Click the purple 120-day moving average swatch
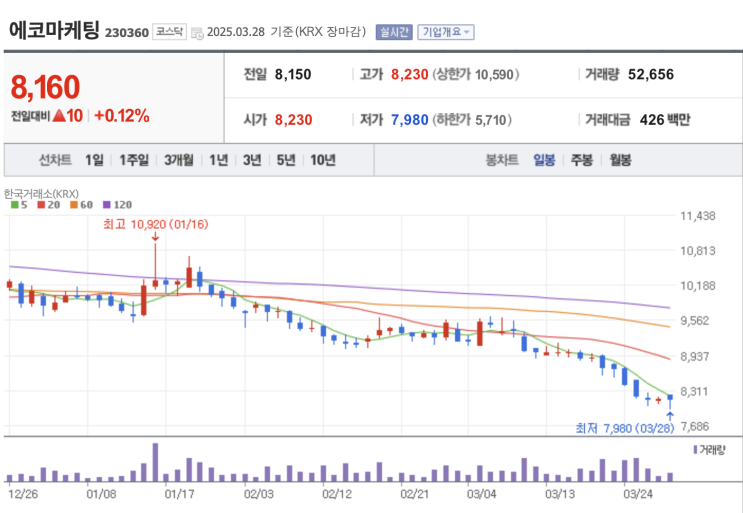The width and height of the screenshot is (743, 513). [x=107, y=205]
